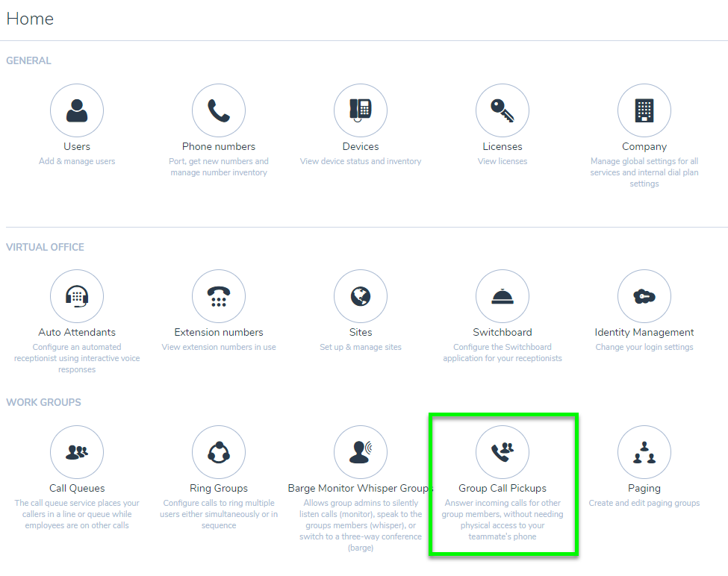
Task: Click 'Port, get new numbers' description
Action: 219,167
